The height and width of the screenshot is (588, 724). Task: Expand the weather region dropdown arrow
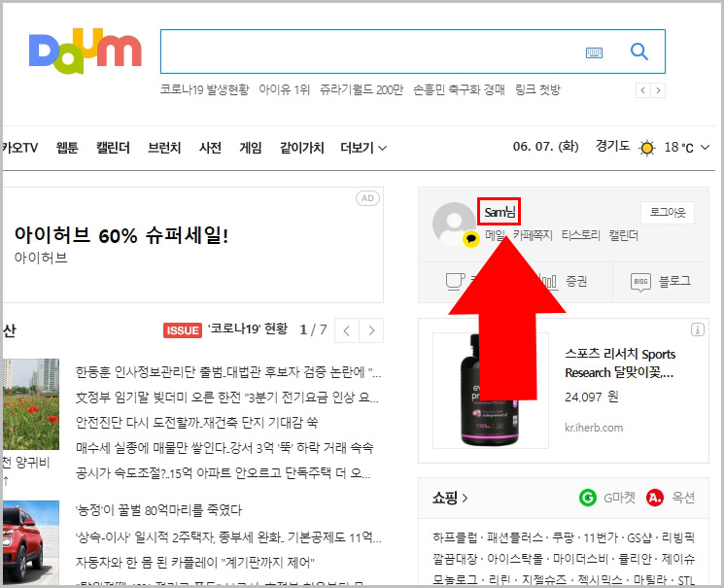[x=705, y=148]
